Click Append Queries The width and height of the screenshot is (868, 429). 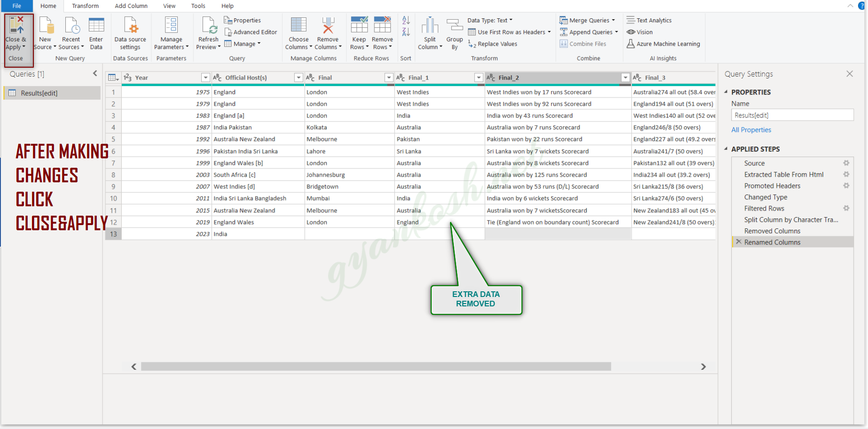(589, 32)
